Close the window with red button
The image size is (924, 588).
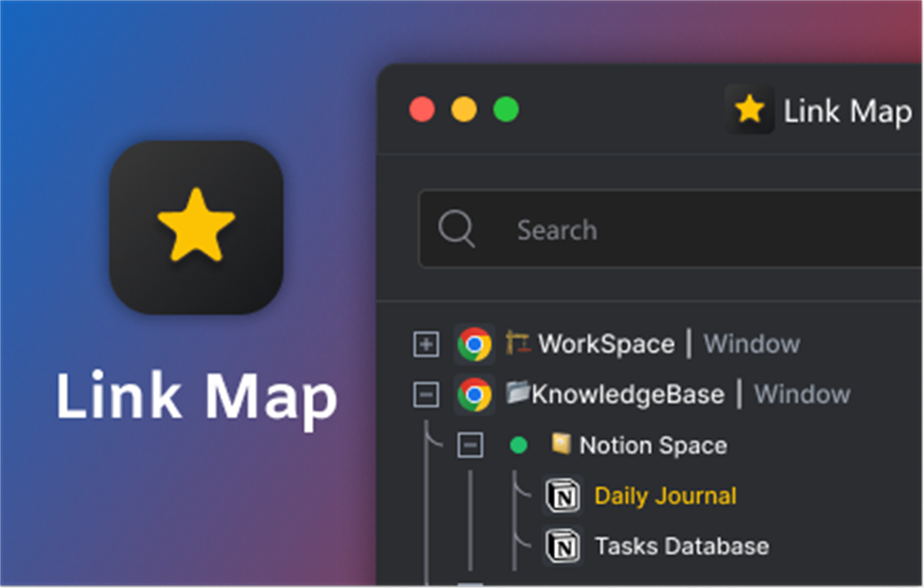tap(422, 109)
